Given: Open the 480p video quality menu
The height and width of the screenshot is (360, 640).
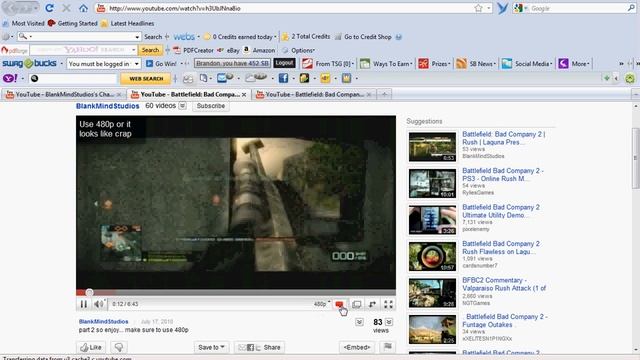Looking at the screenshot, I should coord(322,304).
